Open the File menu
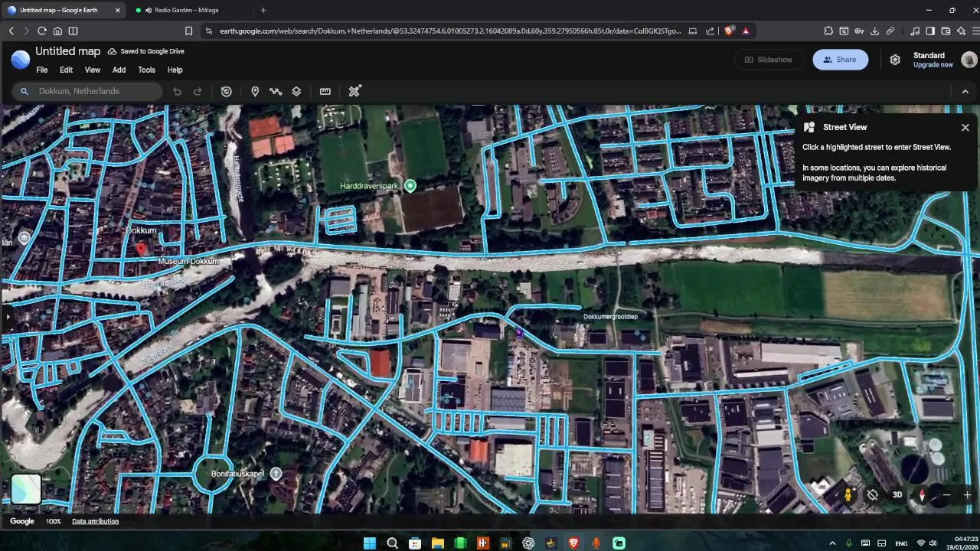 pos(42,70)
